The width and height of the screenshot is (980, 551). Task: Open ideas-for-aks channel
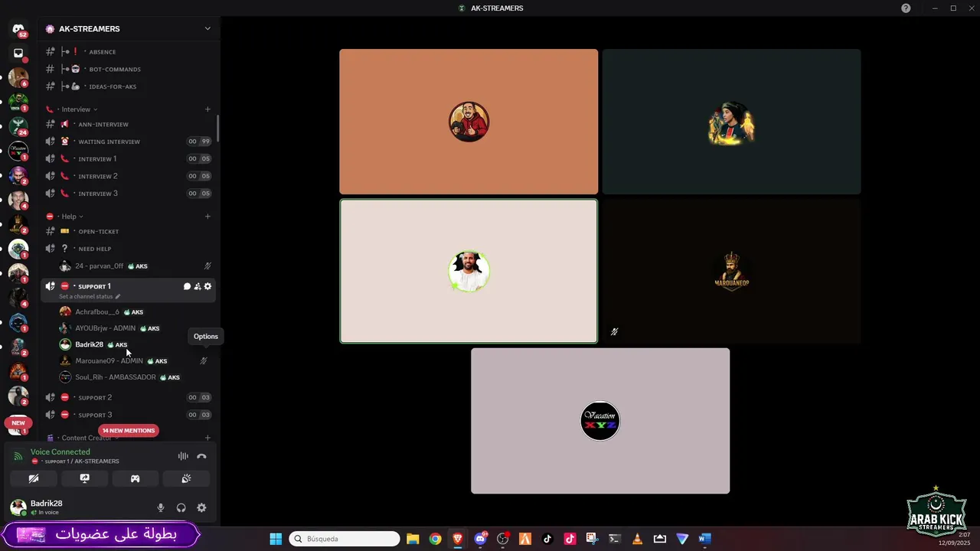(128, 86)
